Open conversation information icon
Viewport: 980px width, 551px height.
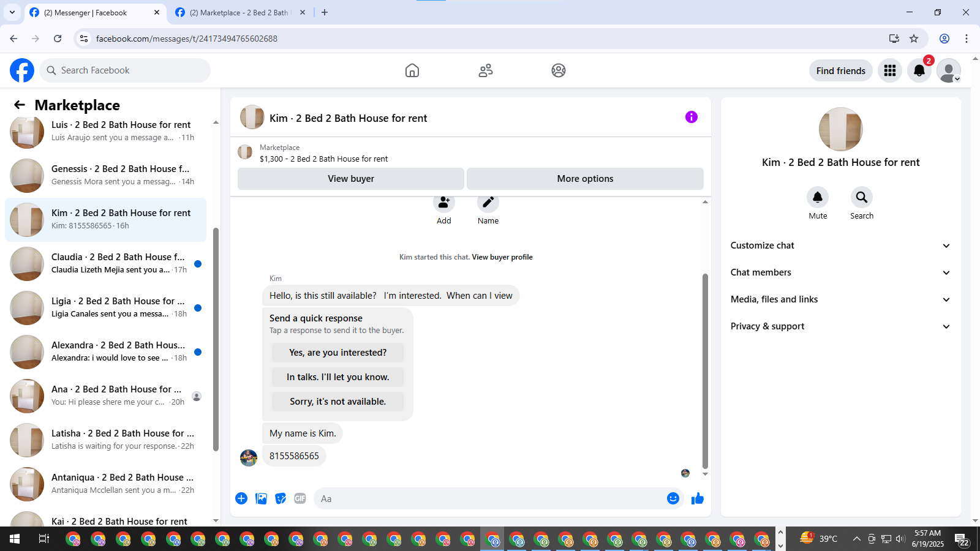[x=692, y=117]
